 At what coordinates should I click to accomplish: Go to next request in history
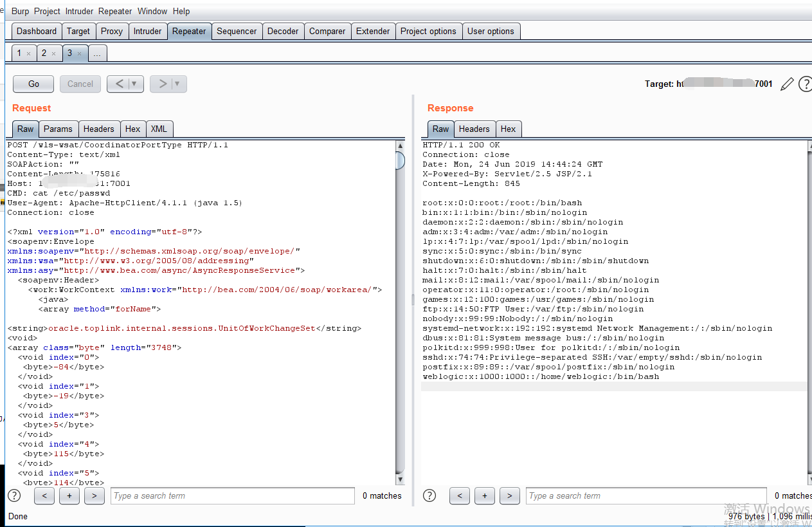[162, 84]
